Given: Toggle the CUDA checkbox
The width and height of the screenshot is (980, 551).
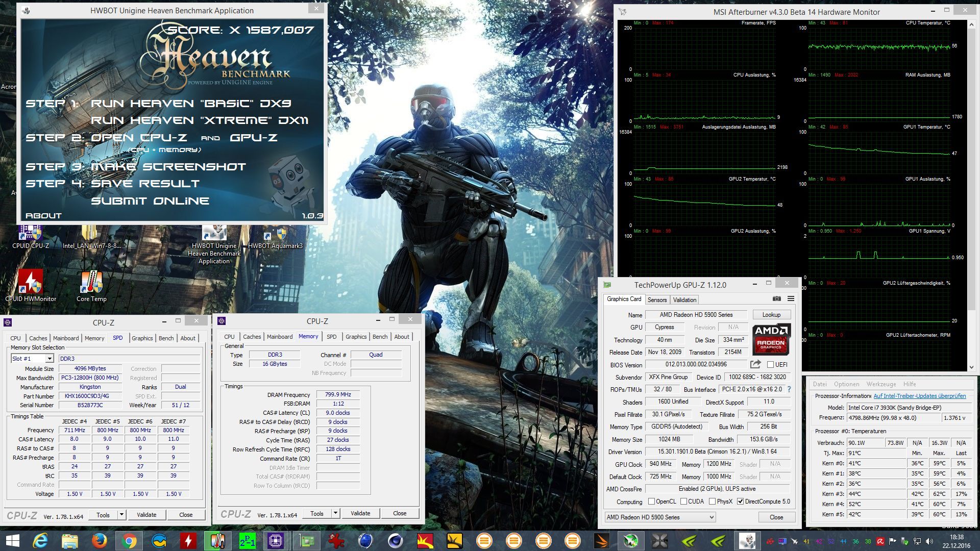Looking at the screenshot, I should click(683, 502).
